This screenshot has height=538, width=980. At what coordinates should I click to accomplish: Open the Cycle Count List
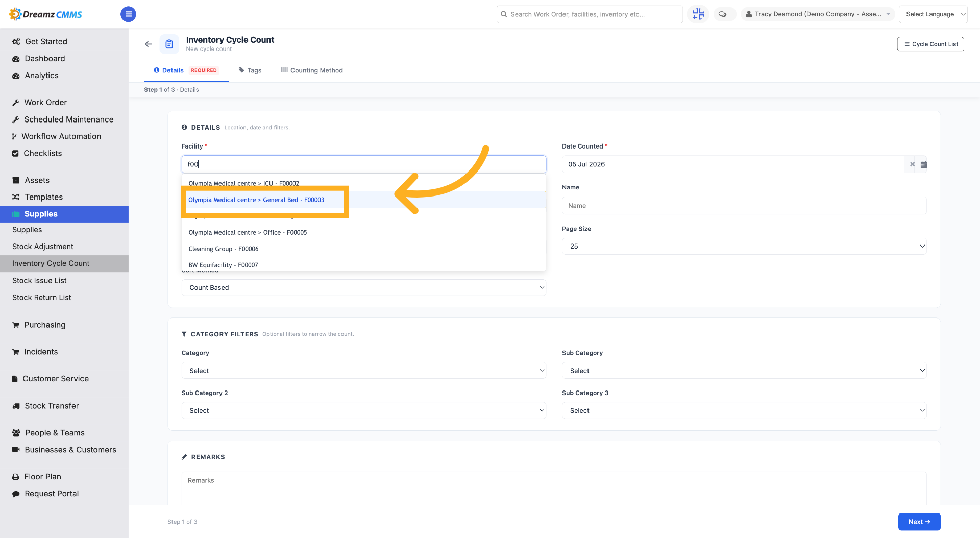click(930, 44)
